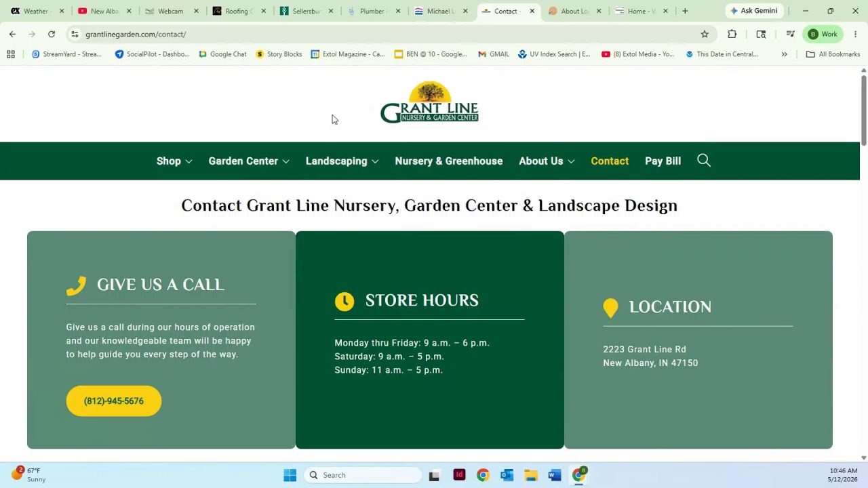Open the SocialPilot Dashboard bookmark
Screen dimensions: 868x488
[152, 54]
